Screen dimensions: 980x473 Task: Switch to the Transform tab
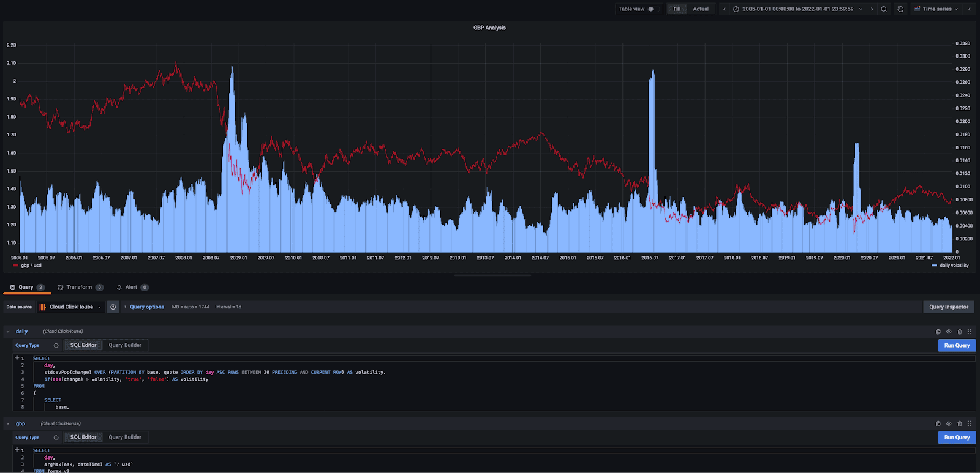80,287
